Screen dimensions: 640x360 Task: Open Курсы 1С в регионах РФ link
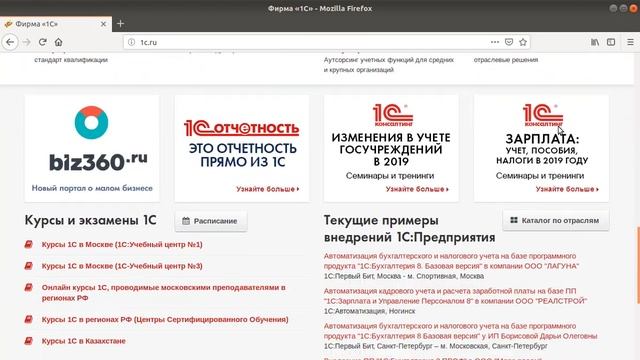165,320
